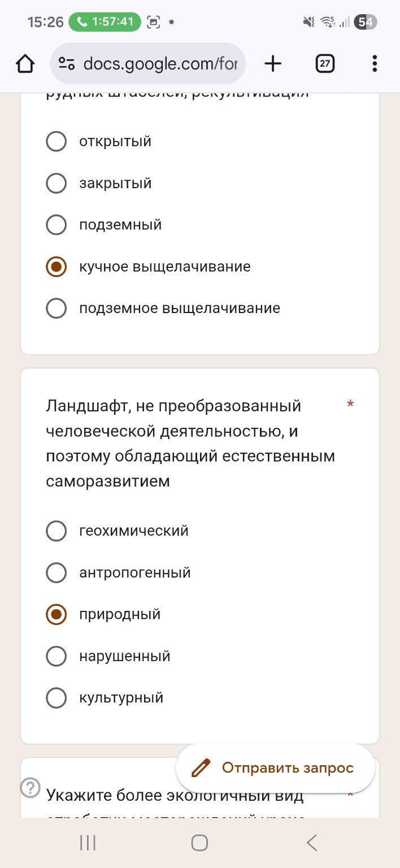Tap the battery indicator showing 54
The image size is (400, 868).
point(363,21)
